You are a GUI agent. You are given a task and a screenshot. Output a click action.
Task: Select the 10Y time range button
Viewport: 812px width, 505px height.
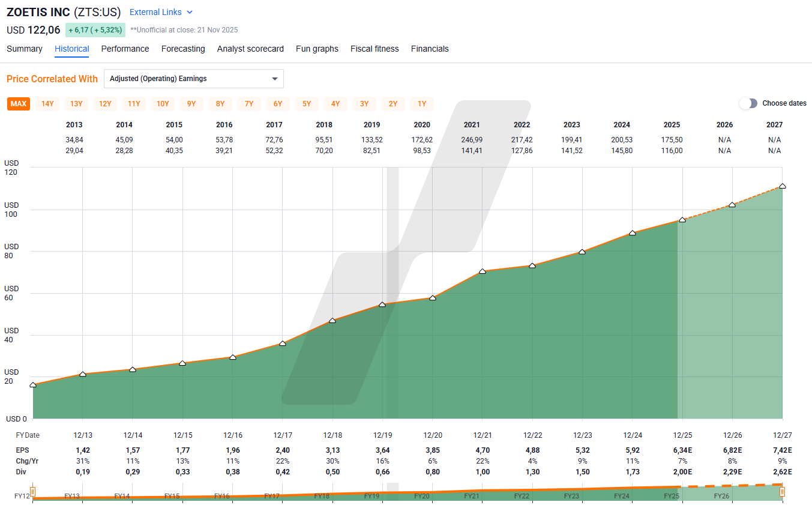point(162,103)
